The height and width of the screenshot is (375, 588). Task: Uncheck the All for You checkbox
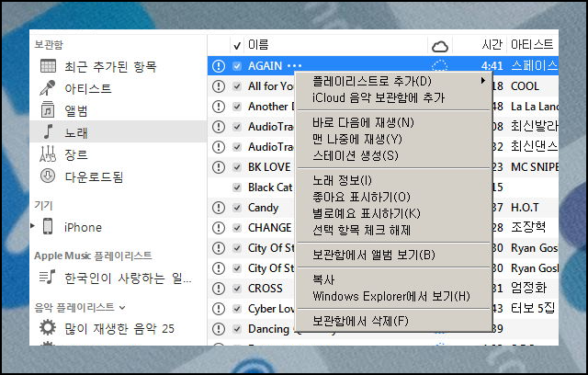pos(237,86)
